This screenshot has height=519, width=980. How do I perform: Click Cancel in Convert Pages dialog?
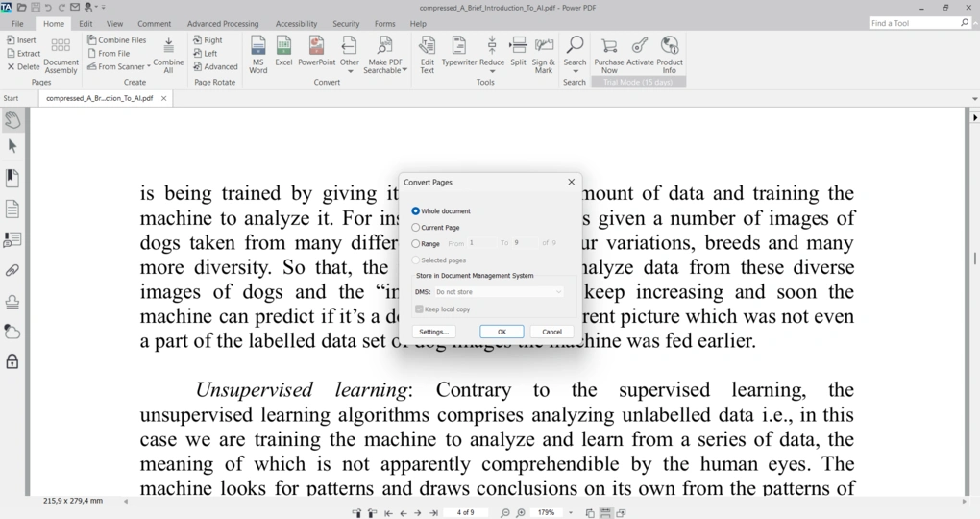(x=551, y=332)
